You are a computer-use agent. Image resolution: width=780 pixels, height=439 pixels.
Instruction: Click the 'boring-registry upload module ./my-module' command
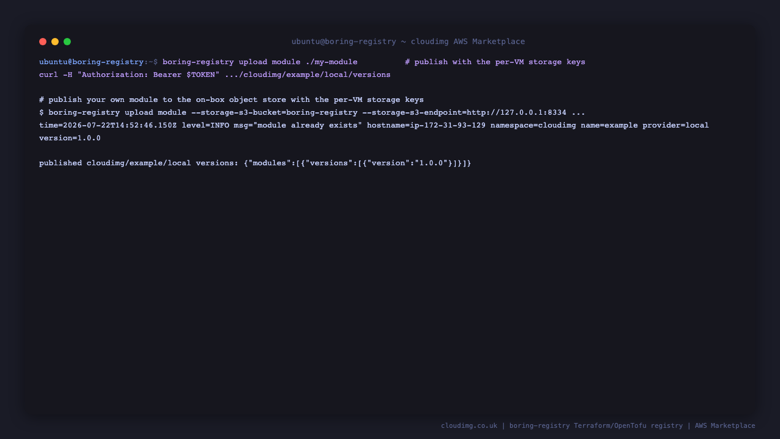click(260, 62)
